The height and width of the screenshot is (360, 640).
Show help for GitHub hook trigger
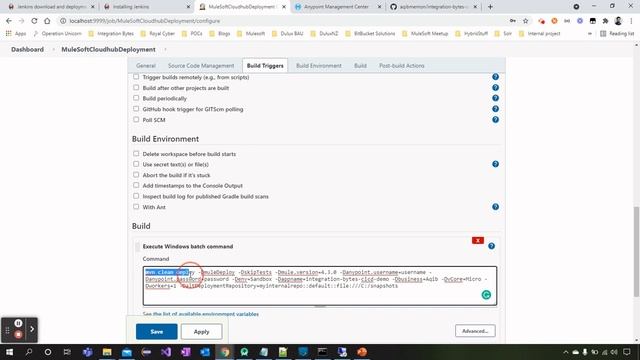(x=495, y=109)
